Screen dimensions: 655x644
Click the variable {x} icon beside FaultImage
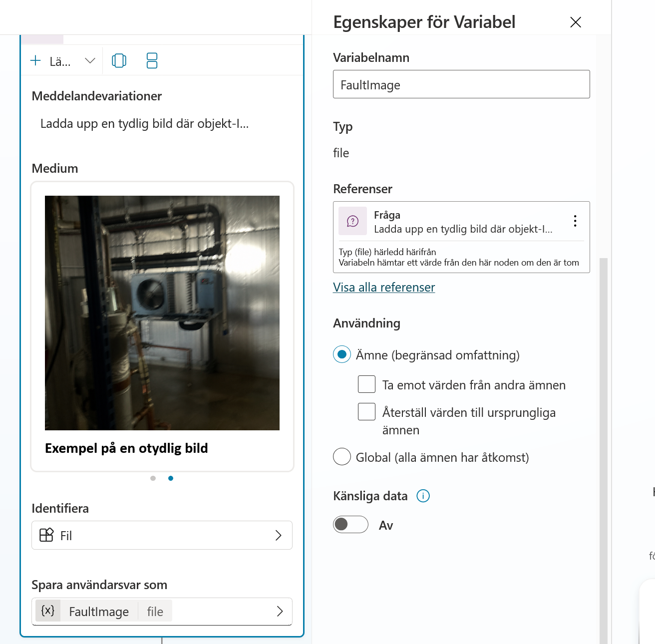click(48, 611)
